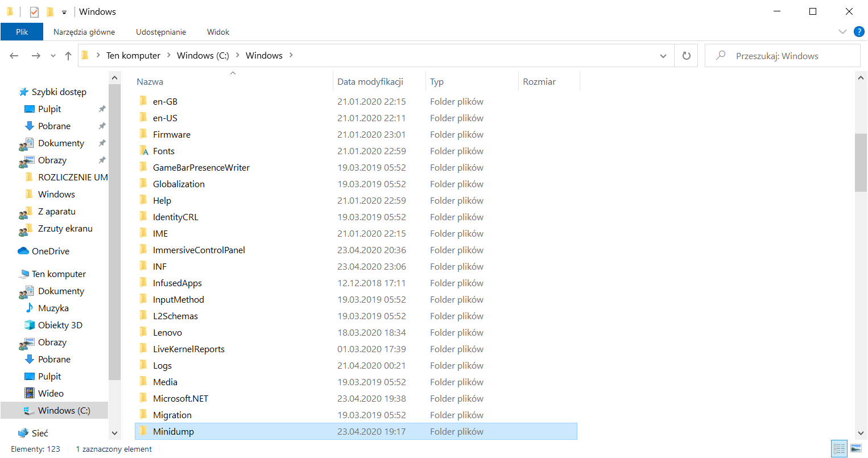Click the OneDrive cloud icon
This screenshot has height=458, width=868.
pyautogui.click(x=23, y=251)
